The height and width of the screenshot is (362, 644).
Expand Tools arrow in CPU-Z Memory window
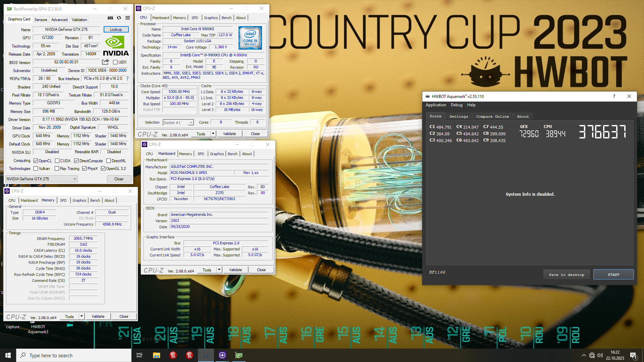(81, 316)
